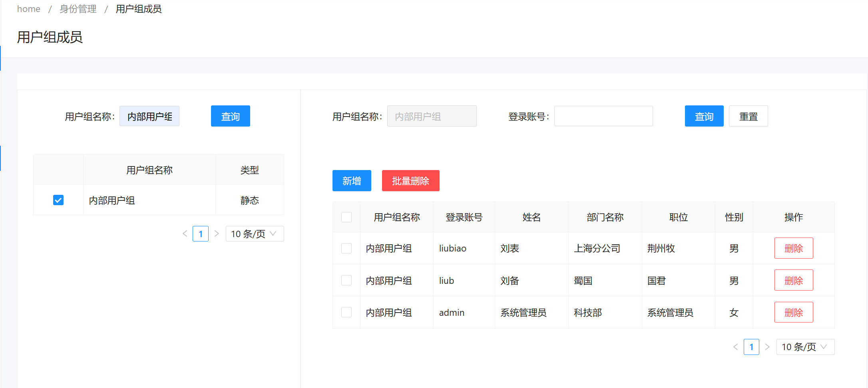Open the 10 条/页 dropdown under the group table
The image size is (868, 388).
[255, 234]
